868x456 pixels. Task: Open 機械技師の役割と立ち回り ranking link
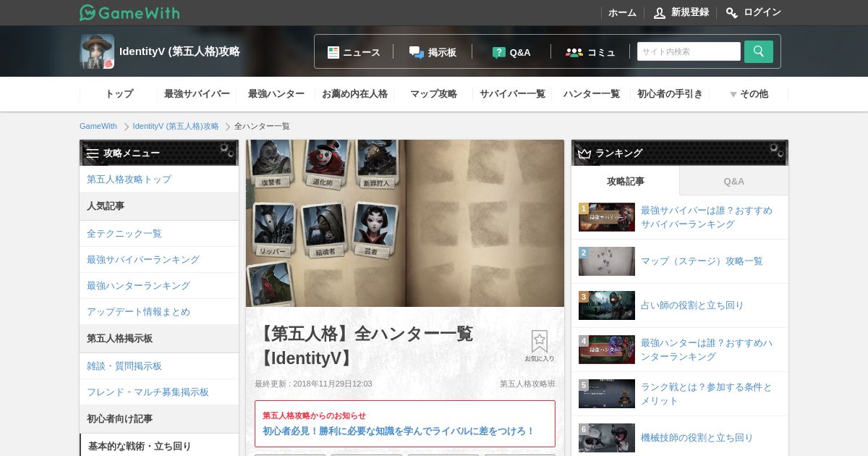(697, 438)
